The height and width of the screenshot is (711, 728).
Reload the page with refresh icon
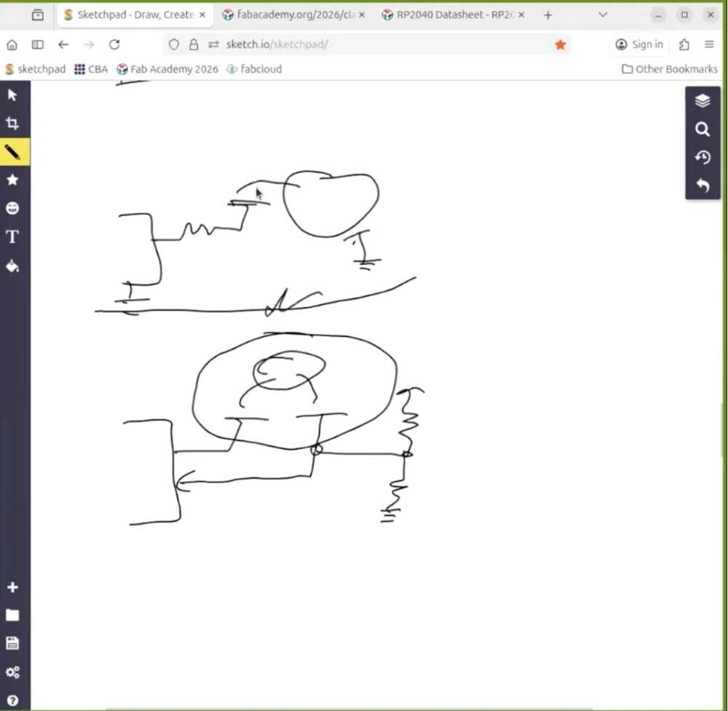[x=114, y=44]
